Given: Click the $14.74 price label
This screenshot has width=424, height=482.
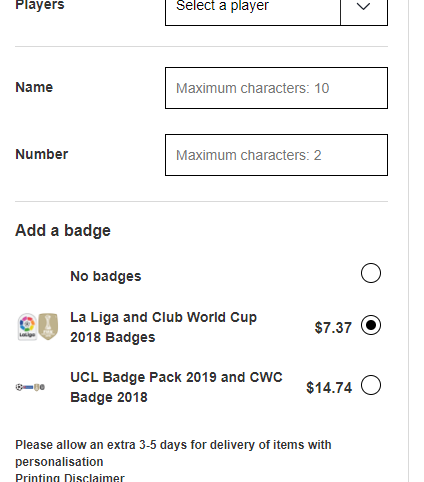Looking at the screenshot, I should (x=329, y=388).
